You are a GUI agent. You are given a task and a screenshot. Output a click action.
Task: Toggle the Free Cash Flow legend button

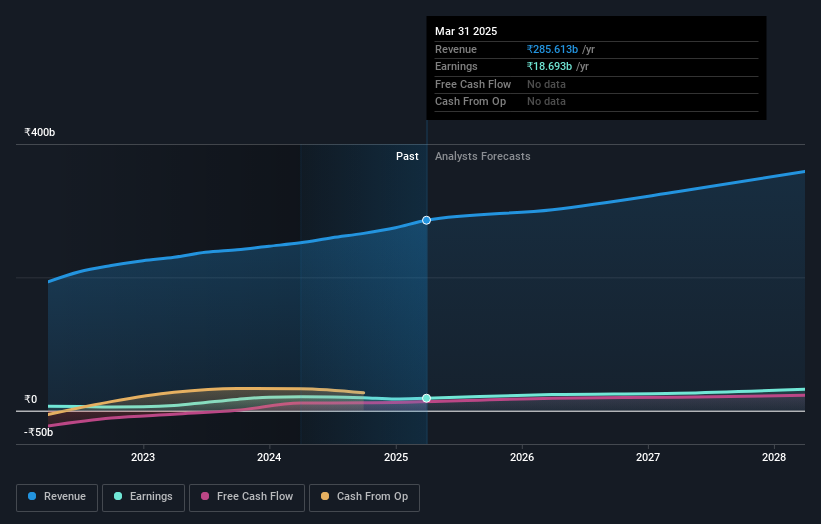[x=247, y=497]
